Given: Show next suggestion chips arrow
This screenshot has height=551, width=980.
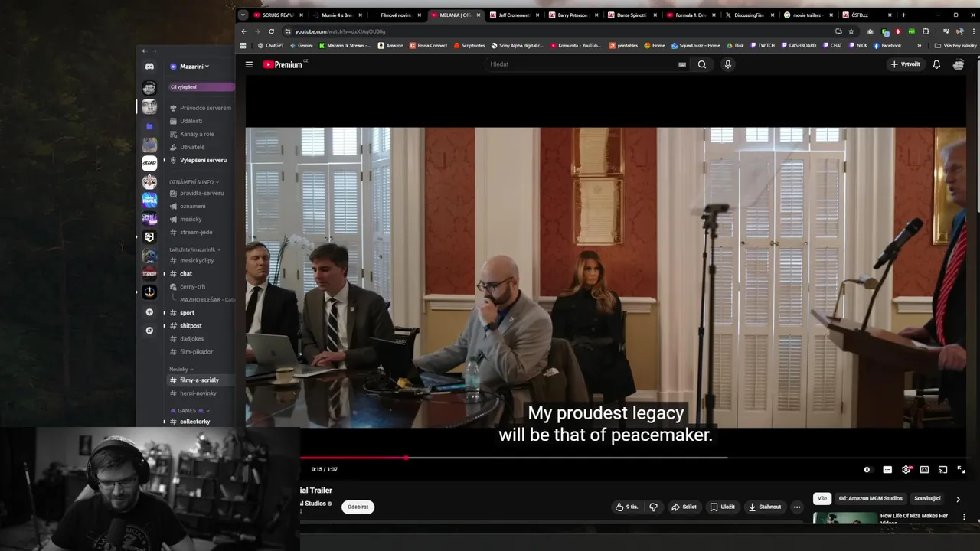Looking at the screenshot, I should tap(958, 499).
